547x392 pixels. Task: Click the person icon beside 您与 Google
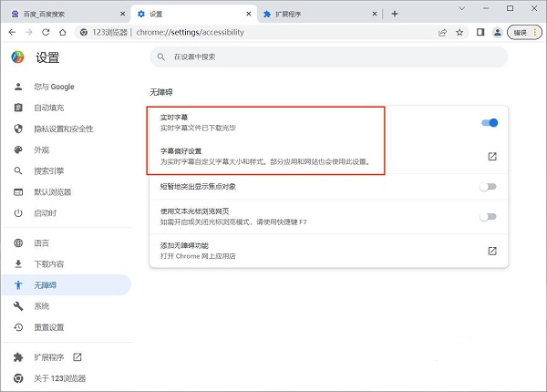coord(18,87)
